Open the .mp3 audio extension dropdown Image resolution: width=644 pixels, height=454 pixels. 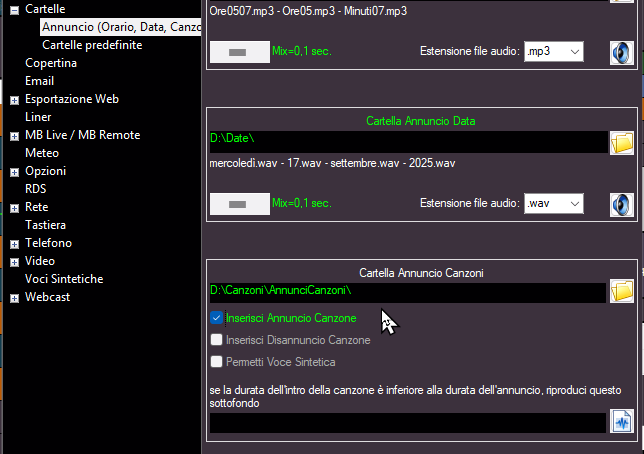(554, 51)
